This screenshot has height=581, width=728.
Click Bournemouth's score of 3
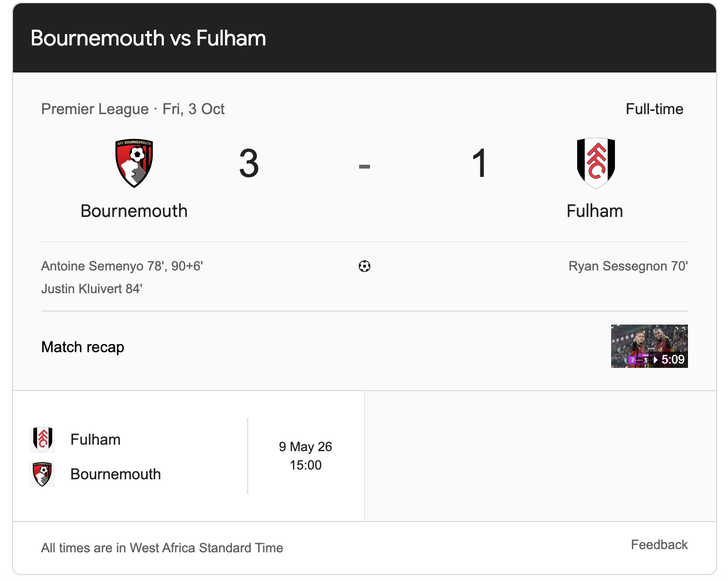pyautogui.click(x=249, y=163)
